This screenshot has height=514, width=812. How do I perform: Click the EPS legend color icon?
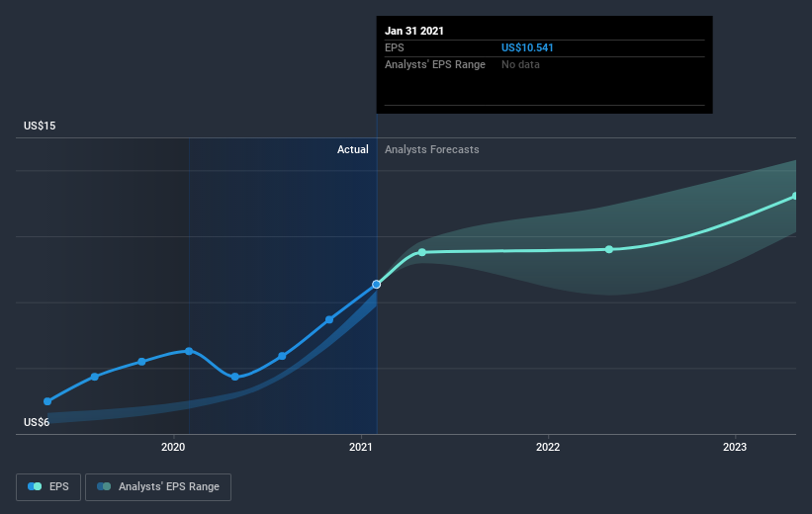click(35, 486)
